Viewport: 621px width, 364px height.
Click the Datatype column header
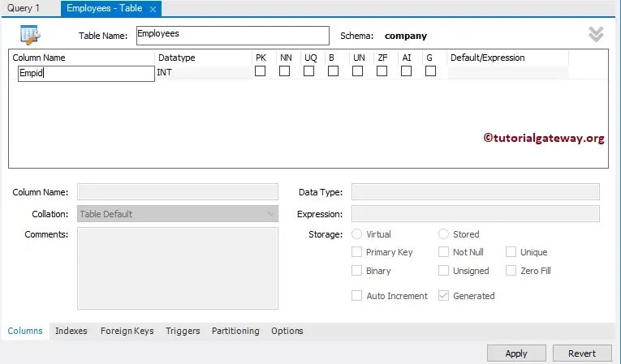177,58
